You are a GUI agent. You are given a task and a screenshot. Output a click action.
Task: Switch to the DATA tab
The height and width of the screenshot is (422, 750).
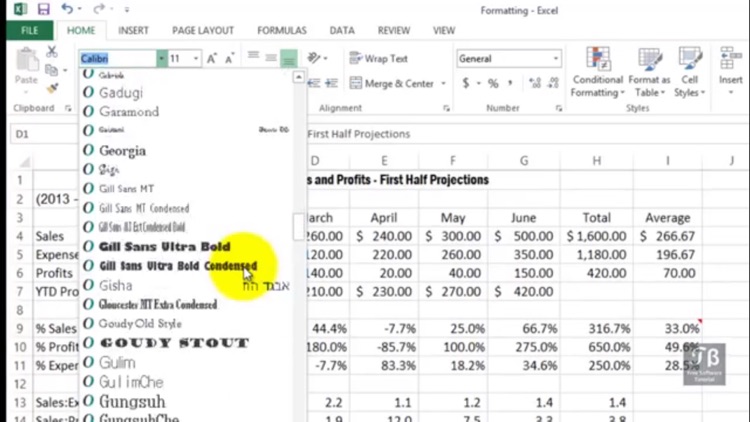(x=342, y=31)
